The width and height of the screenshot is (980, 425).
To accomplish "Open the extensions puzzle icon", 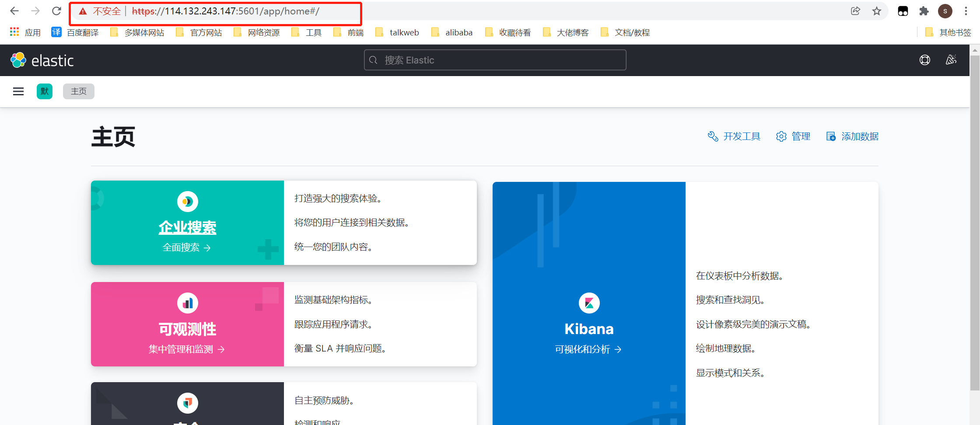I will [924, 11].
